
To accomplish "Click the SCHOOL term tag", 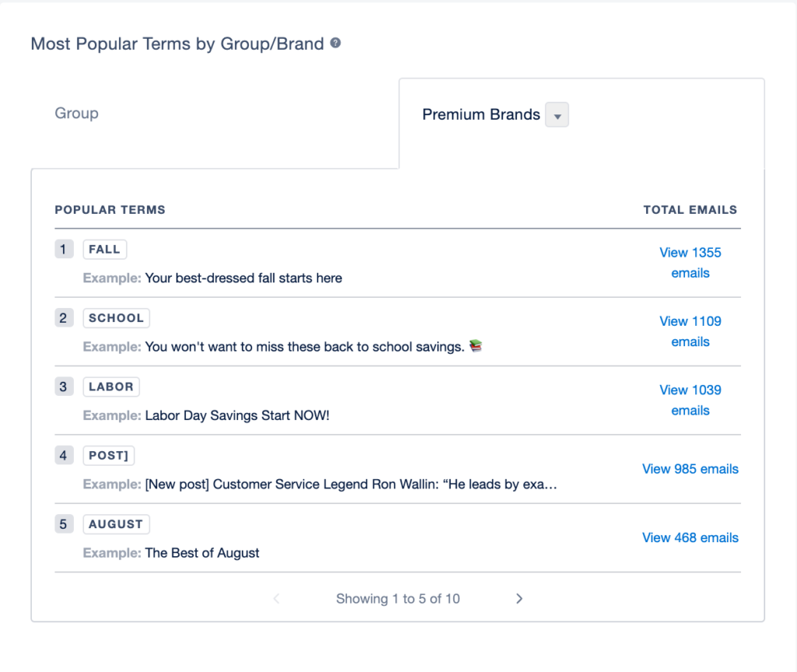I will click(x=116, y=318).
